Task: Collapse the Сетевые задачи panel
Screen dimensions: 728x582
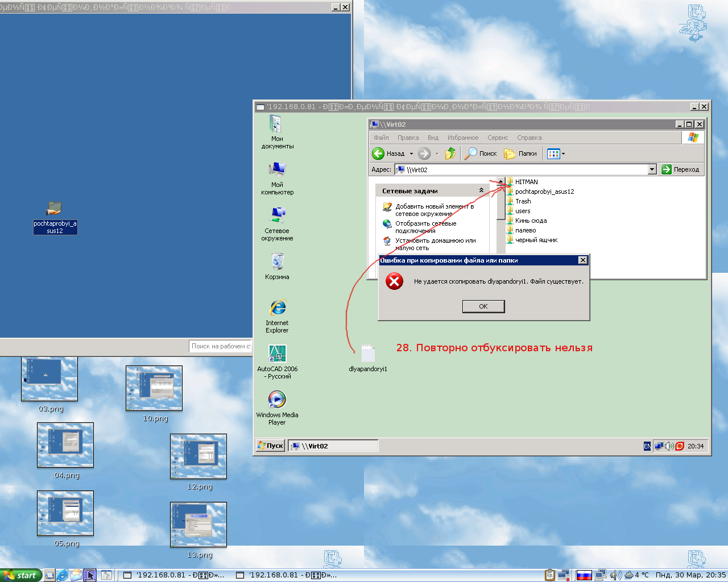Action: 481,191
